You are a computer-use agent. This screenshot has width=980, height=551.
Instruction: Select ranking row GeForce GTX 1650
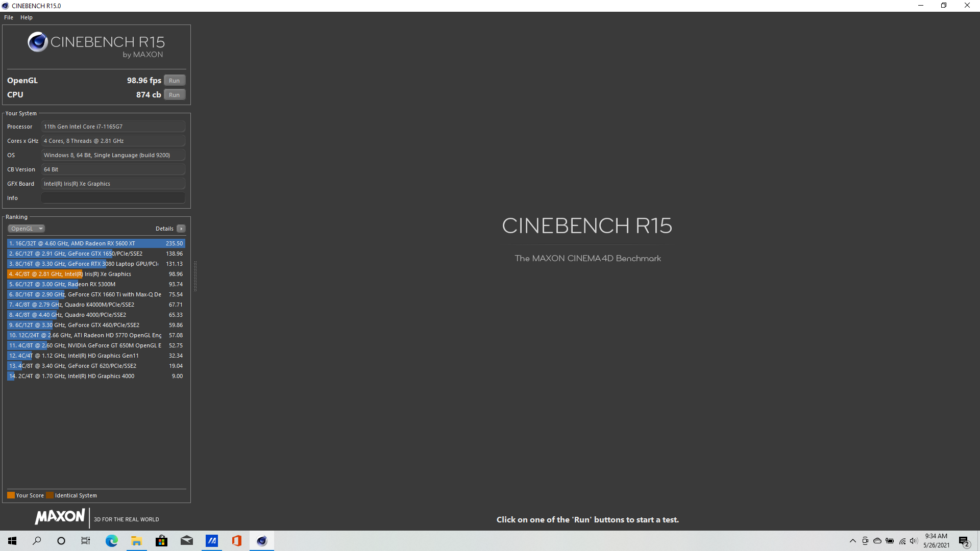[96, 254]
